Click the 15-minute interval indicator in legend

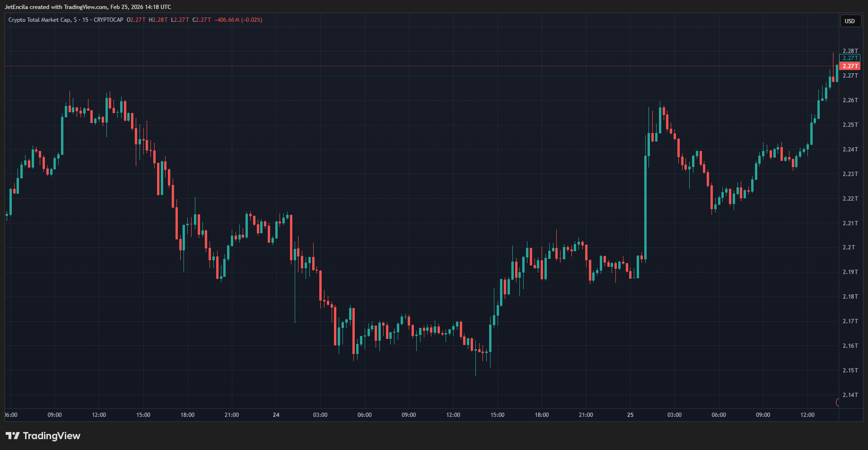[x=85, y=20]
